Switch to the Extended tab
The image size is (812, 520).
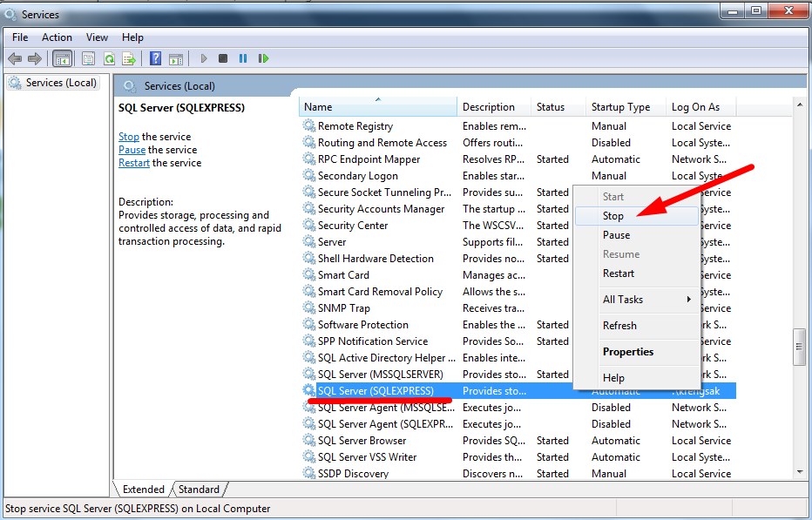(143, 490)
